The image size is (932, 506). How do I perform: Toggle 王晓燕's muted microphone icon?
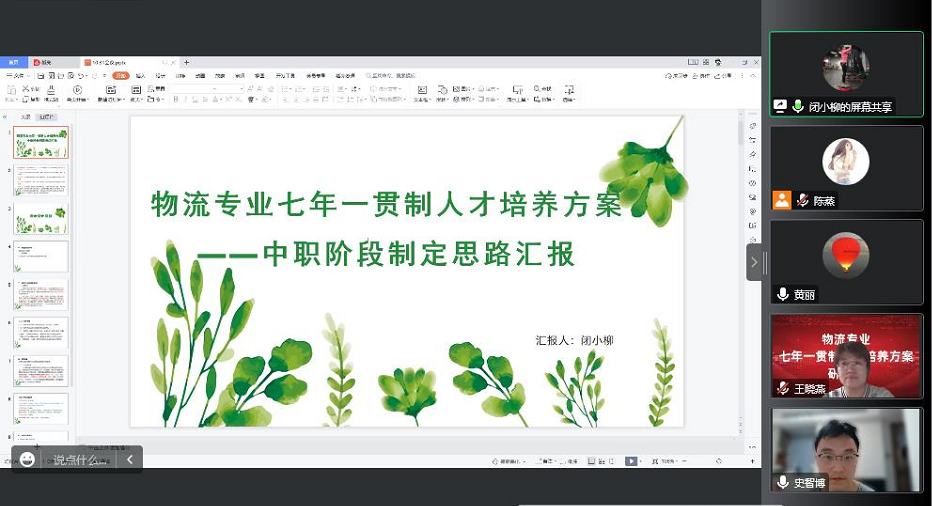tap(783, 388)
